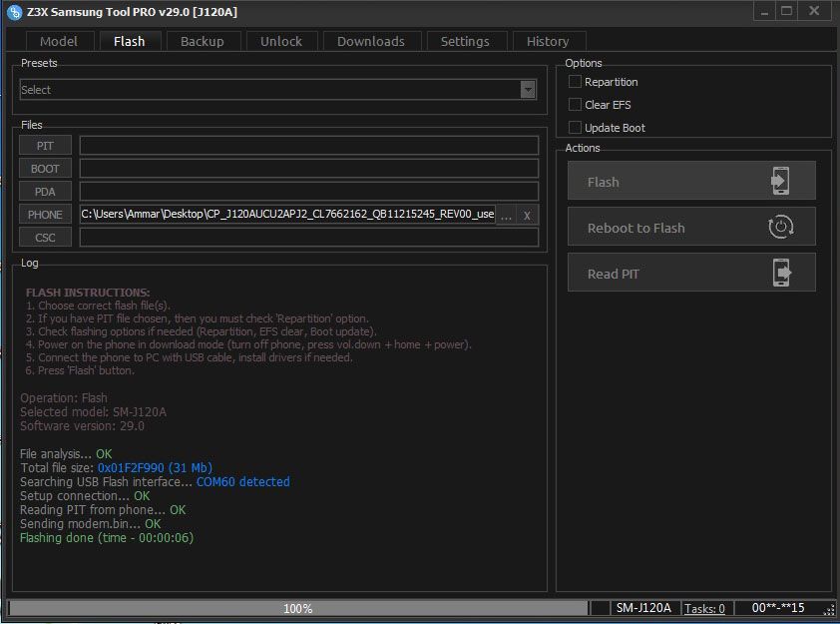Click 'Reading PIT from phone... OK' line

103,510
